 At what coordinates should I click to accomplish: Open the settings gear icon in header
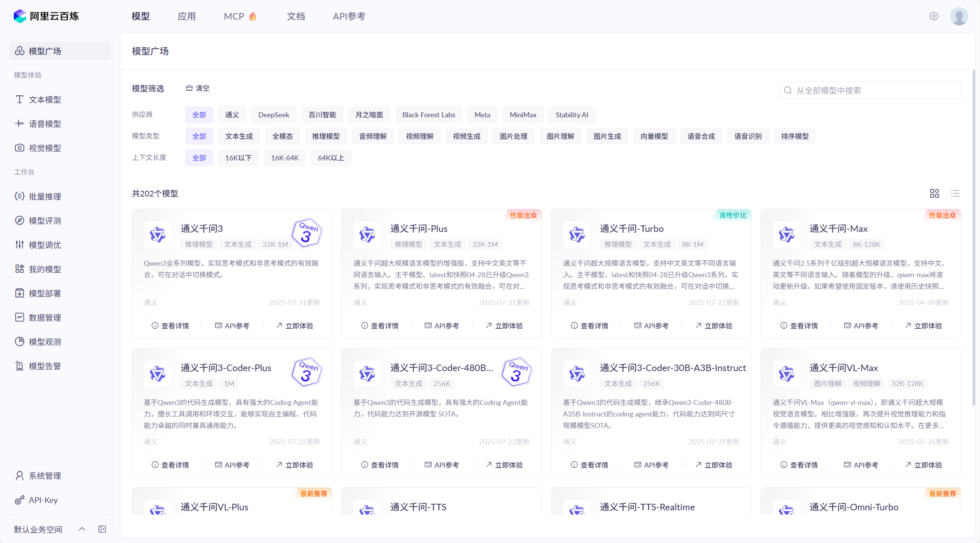933,16
